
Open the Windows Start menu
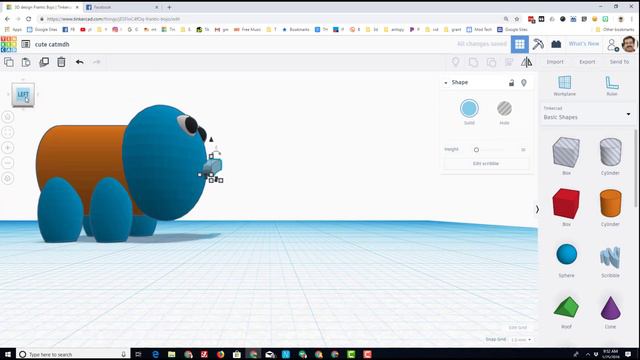[x=7, y=354]
